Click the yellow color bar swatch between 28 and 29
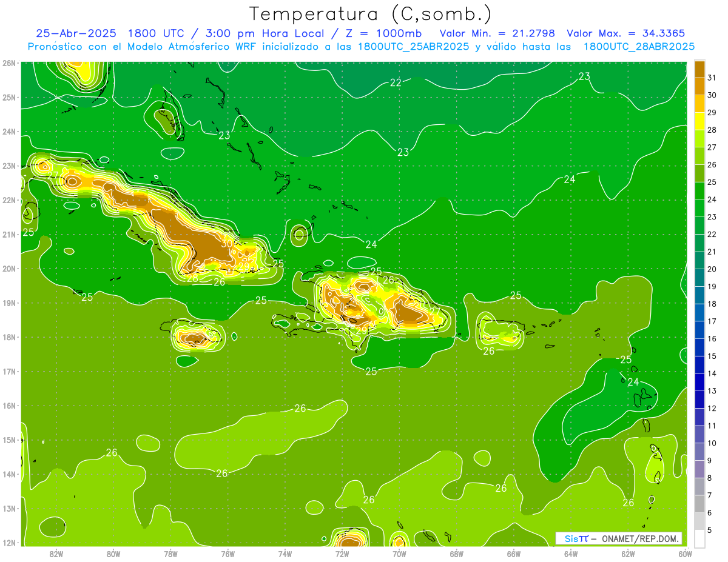728x562 pixels. coord(699,121)
